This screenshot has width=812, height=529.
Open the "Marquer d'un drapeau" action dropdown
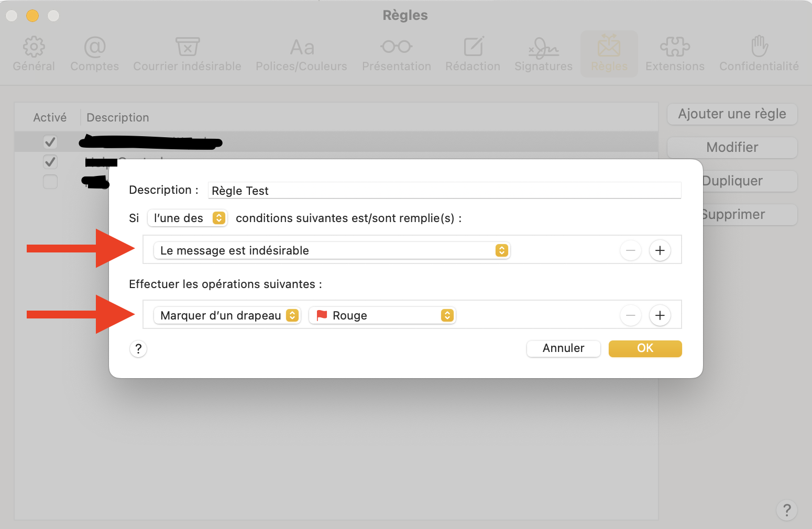(x=227, y=316)
